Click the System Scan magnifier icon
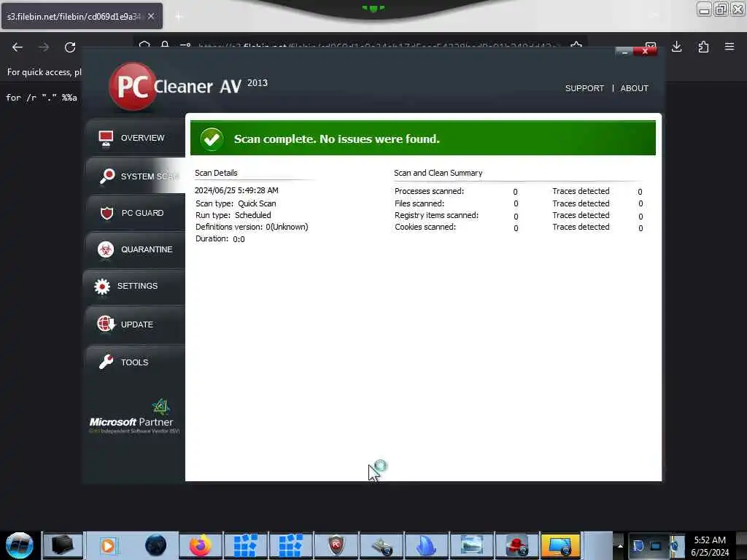Viewport: 747px width, 560px height. pyautogui.click(x=107, y=176)
